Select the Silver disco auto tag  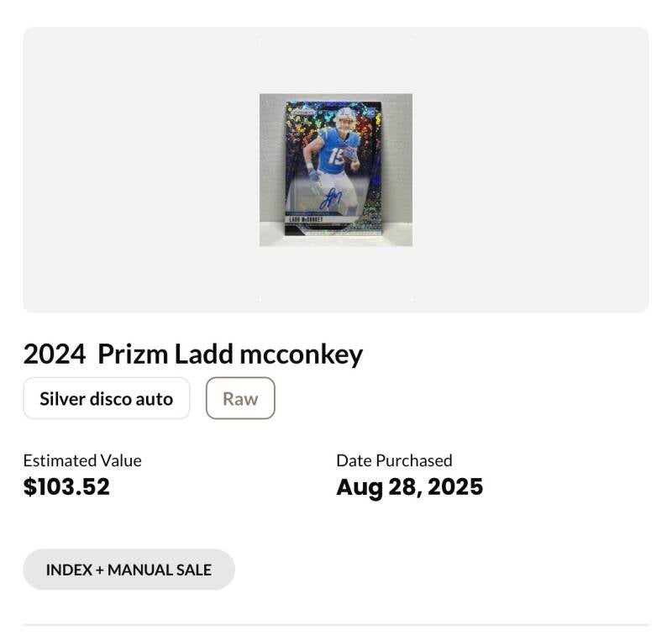pyautogui.click(x=106, y=398)
